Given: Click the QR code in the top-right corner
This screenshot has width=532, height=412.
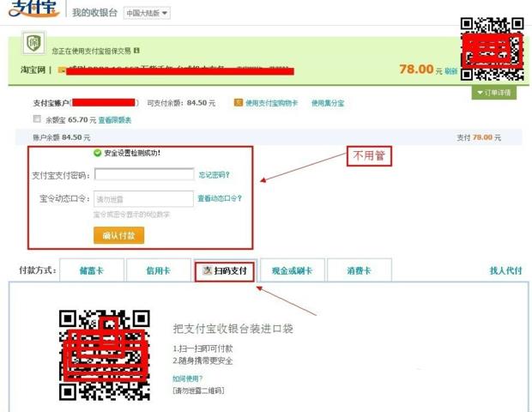Looking at the screenshot, I should 491,47.
